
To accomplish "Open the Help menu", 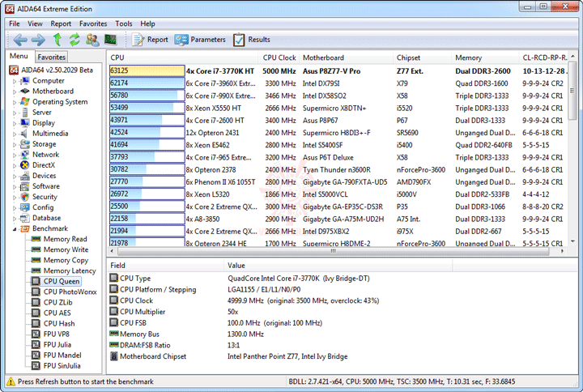I will pos(147,23).
